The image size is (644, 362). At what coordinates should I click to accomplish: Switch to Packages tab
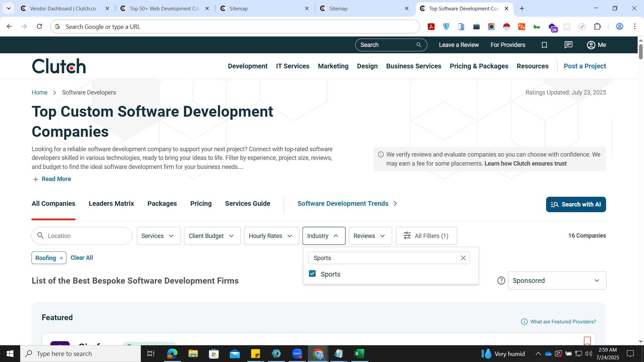(162, 203)
